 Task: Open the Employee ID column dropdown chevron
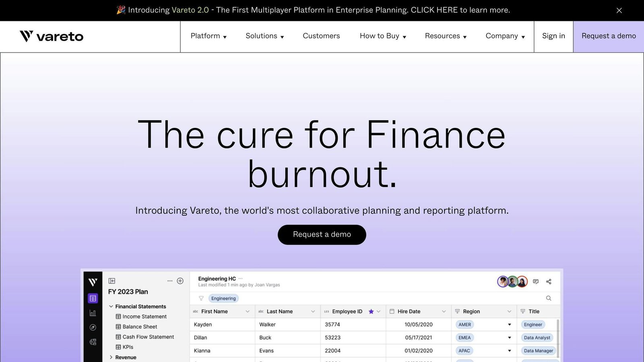click(378, 311)
